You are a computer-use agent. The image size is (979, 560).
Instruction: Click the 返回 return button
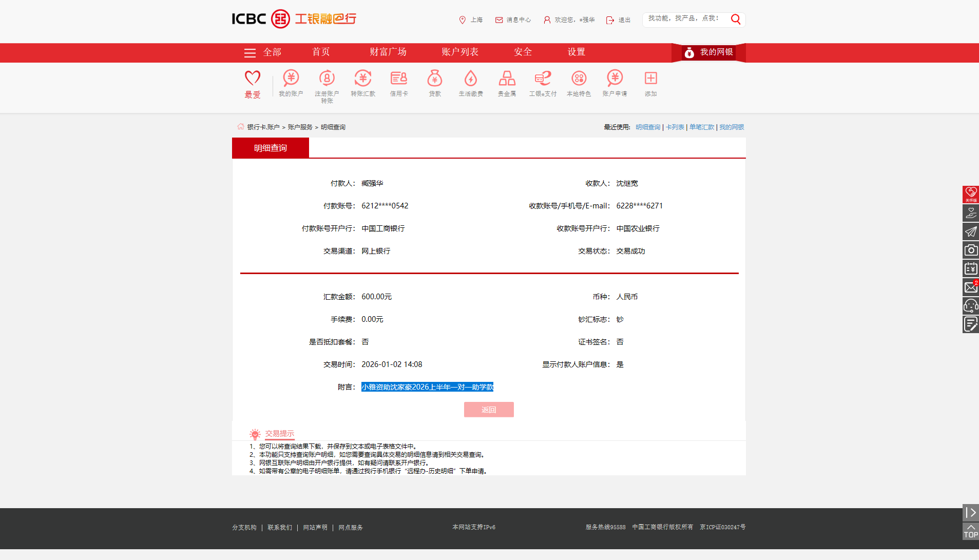coord(488,409)
